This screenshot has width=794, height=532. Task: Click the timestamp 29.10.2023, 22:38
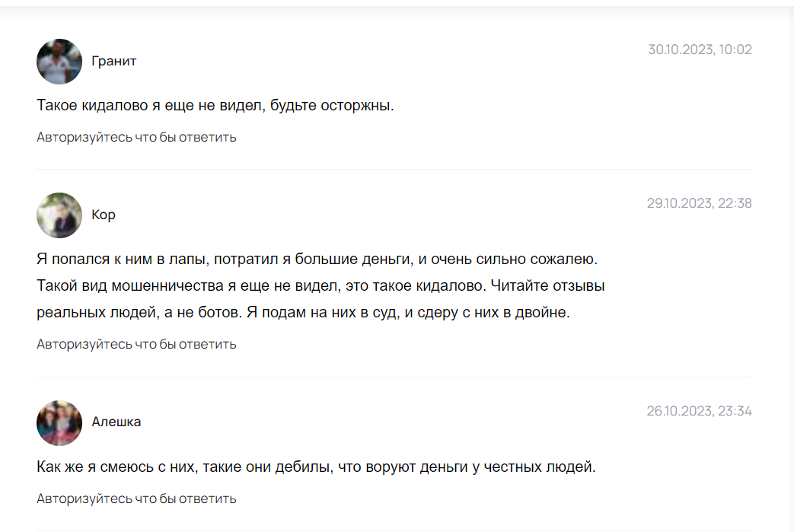(699, 203)
